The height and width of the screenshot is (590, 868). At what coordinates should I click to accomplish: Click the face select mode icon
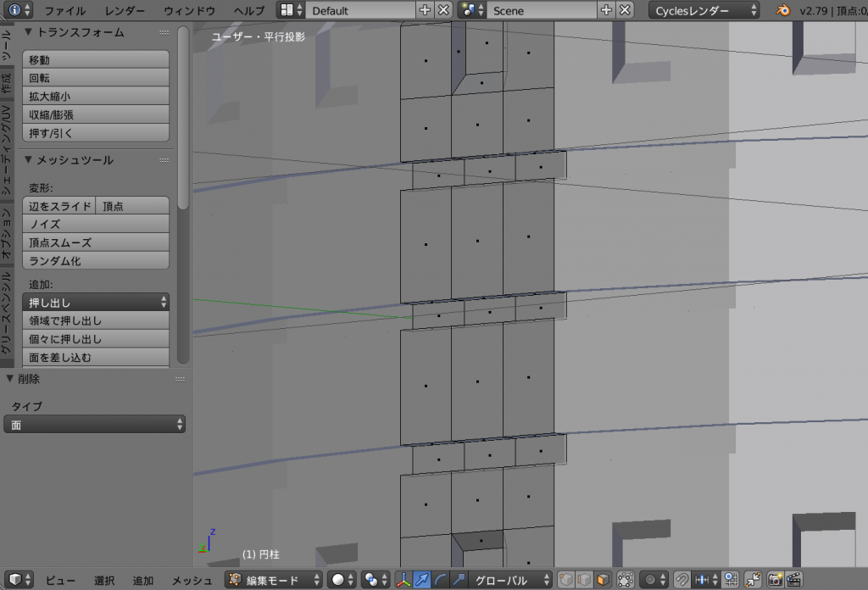click(x=602, y=581)
